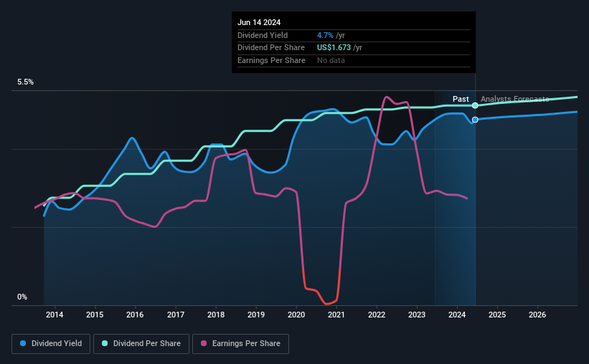Toggle the Earnings Per Share legend button
Screen dimensions: 589x364
click(240, 344)
